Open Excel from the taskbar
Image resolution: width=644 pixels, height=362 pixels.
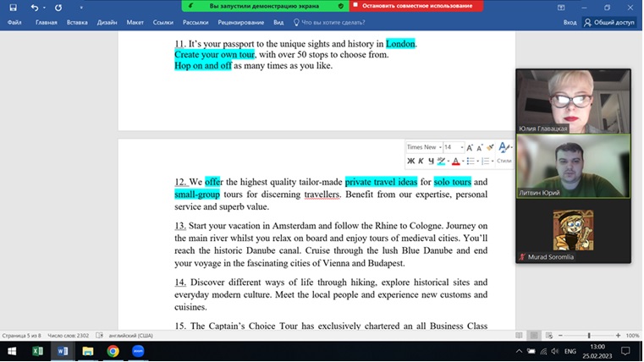click(37, 351)
